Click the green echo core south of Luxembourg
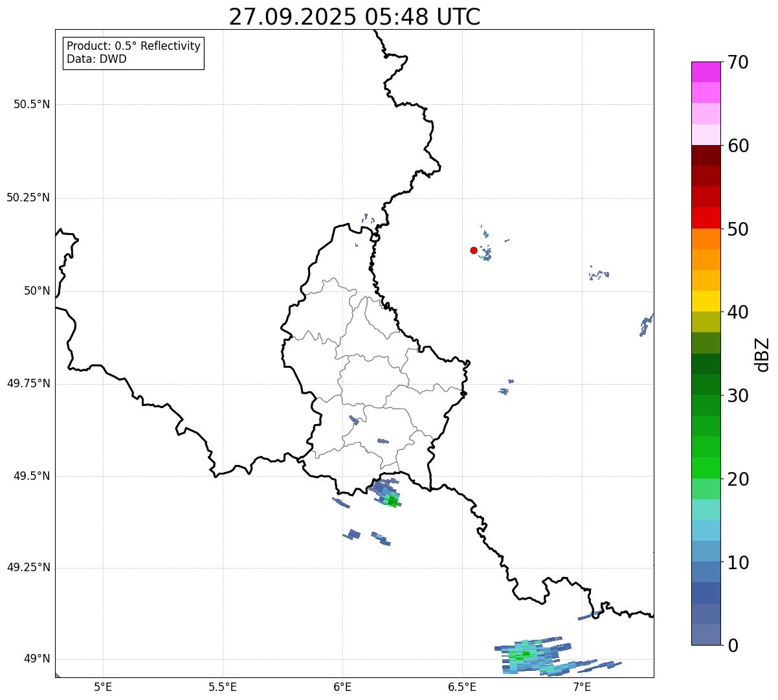Image resolution: width=778 pixels, height=700 pixels. [x=392, y=501]
